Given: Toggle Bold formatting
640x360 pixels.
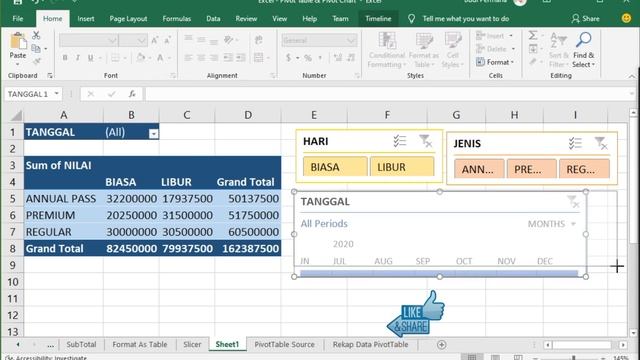Looking at the screenshot, I should [65, 58].
